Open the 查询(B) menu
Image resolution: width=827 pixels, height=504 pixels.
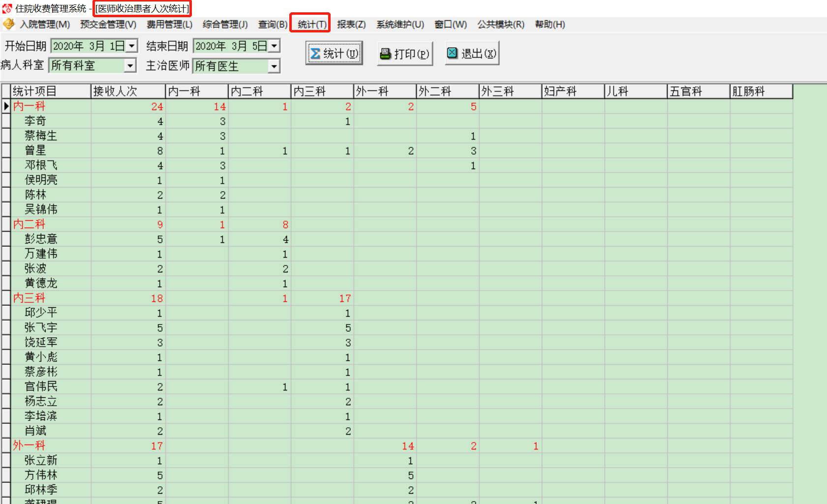[273, 25]
